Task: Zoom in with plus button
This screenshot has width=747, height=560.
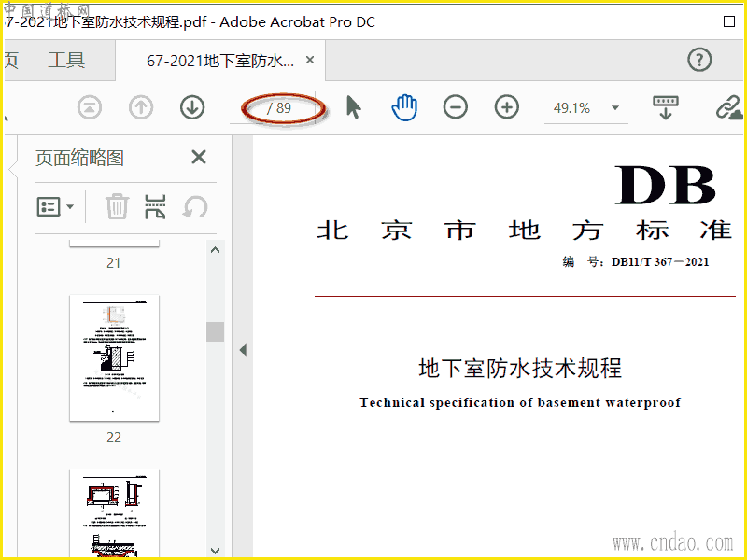Action: click(506, 107)
